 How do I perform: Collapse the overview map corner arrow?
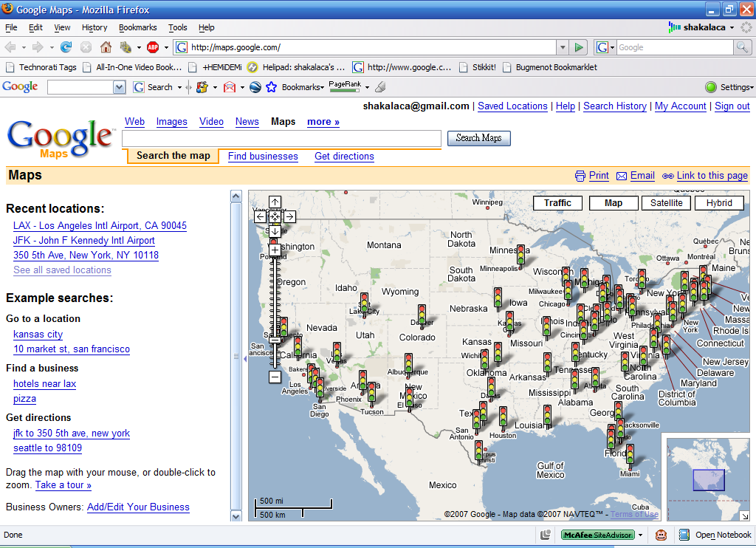(x=744, y=516)
